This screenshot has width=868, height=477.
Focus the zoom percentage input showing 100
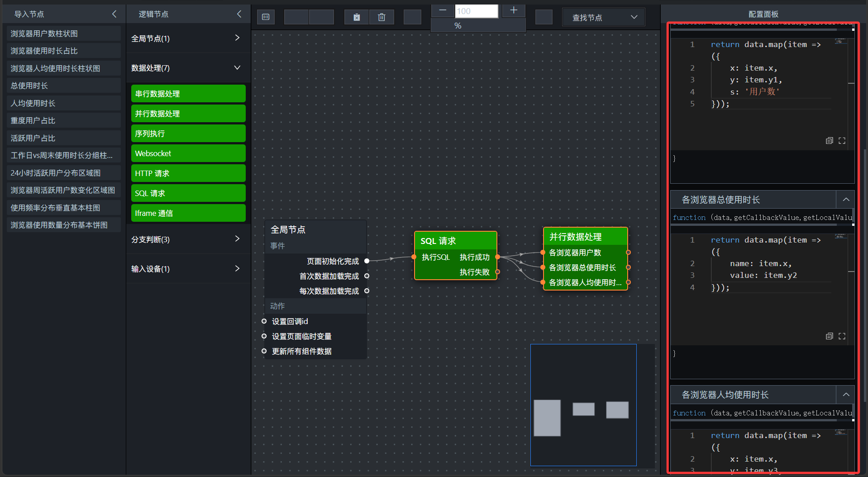tap(477, 11)
